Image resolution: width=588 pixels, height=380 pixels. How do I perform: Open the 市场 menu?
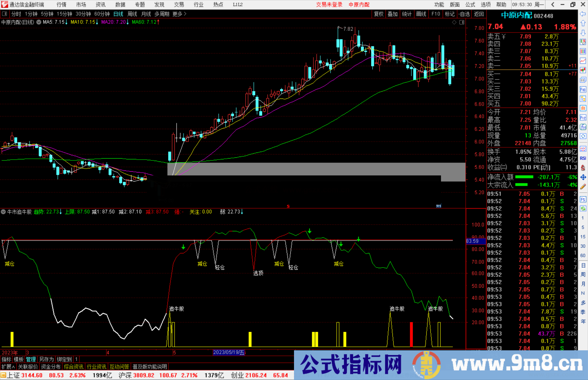pos(81,5)
